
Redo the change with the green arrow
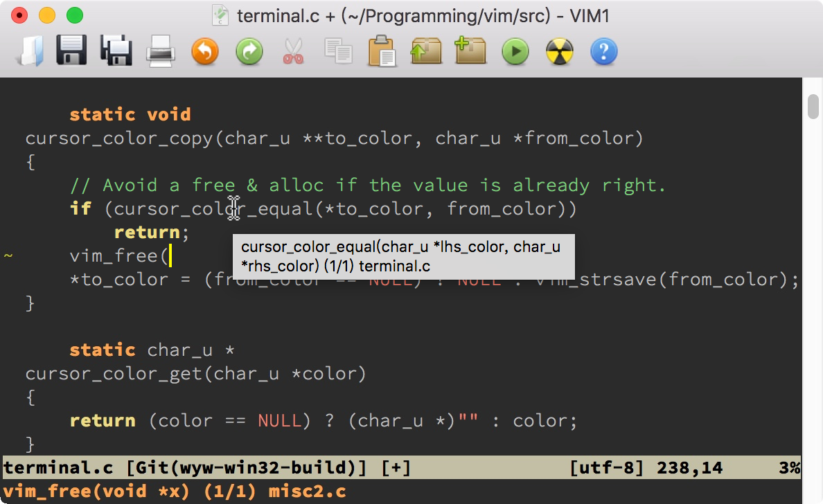click(x=249, y=51)
